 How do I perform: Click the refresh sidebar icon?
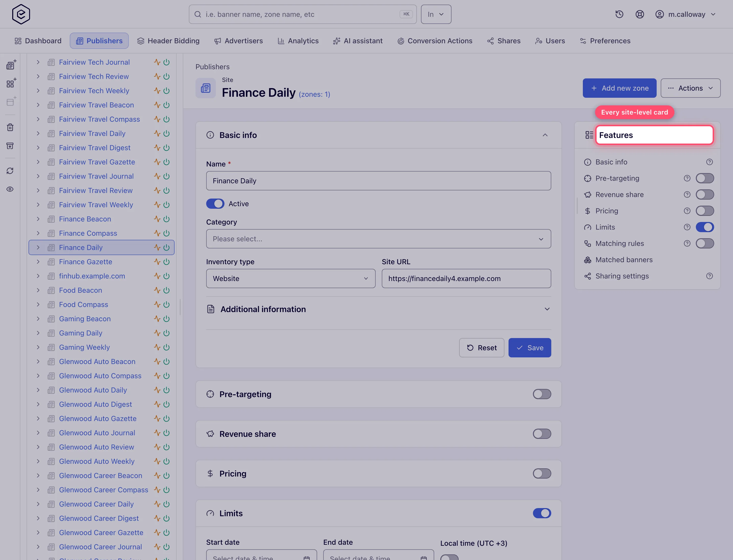coord(10,171)
